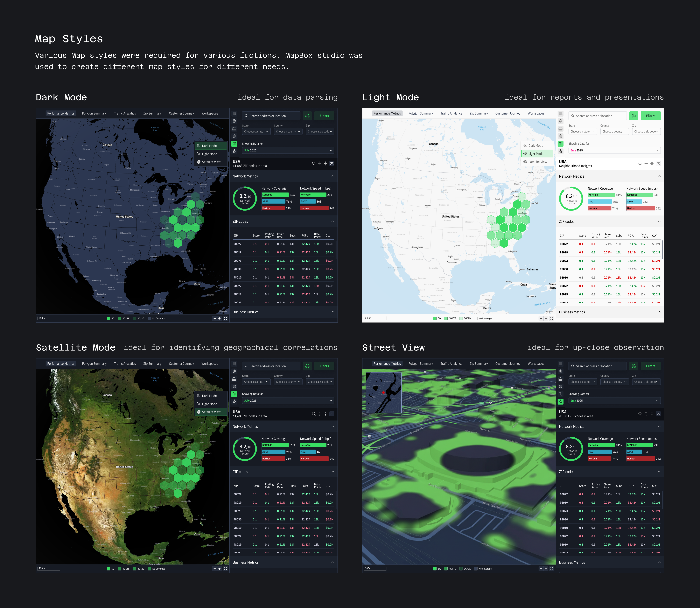The width and height of the screenshot is (700, 608).
Task: Click search address field in Satellite Mode panel
Action: coord(271,366)
